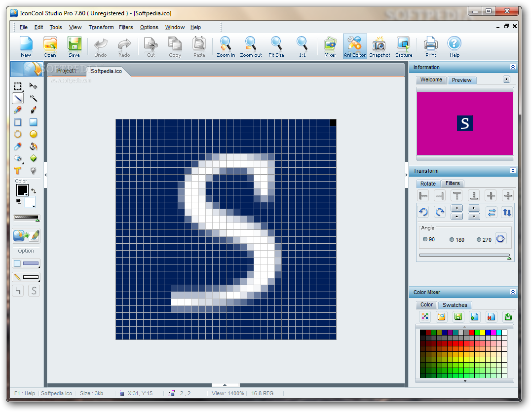Select the Flood Fill tool
The width and height of the screenshot is (532, 412).
point(34,146)
